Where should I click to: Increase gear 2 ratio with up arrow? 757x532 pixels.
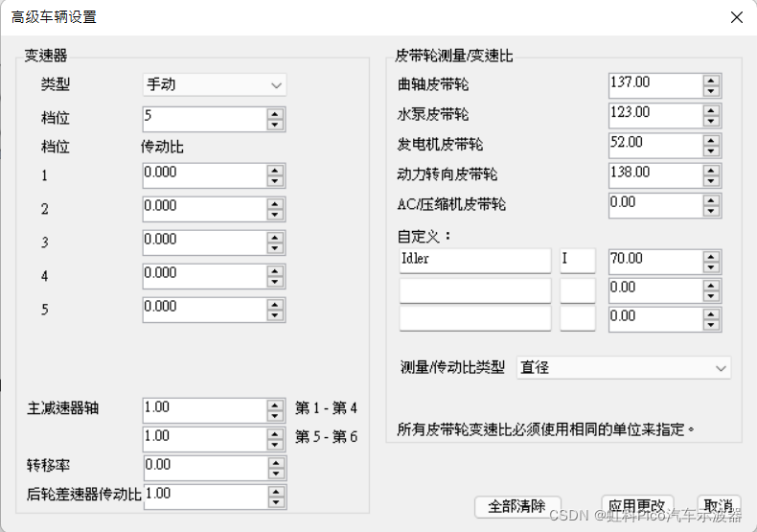coord(275,204)
